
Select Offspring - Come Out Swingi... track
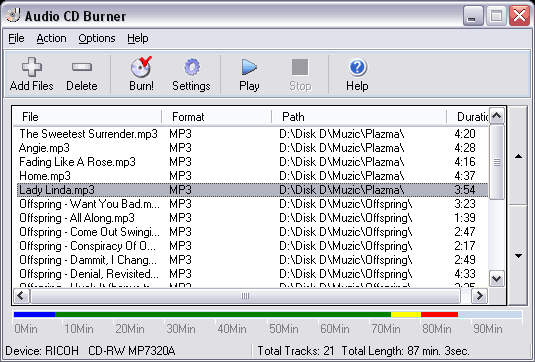pos(252,232)
